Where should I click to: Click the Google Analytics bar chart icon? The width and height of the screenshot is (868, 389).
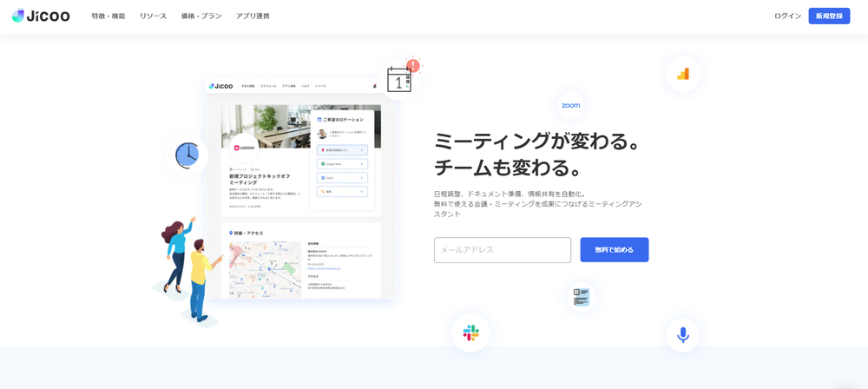point(683,75)
